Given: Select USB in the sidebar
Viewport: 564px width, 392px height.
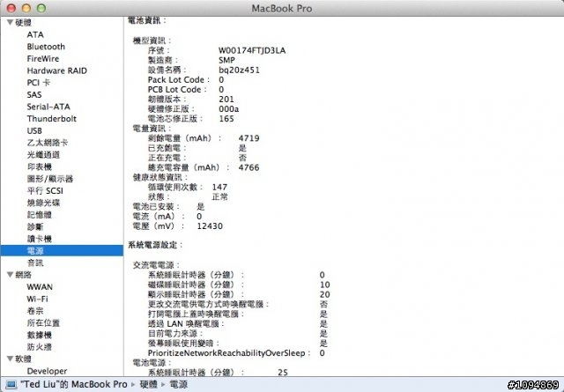Looking at the screenshot, I should [34, 130].
